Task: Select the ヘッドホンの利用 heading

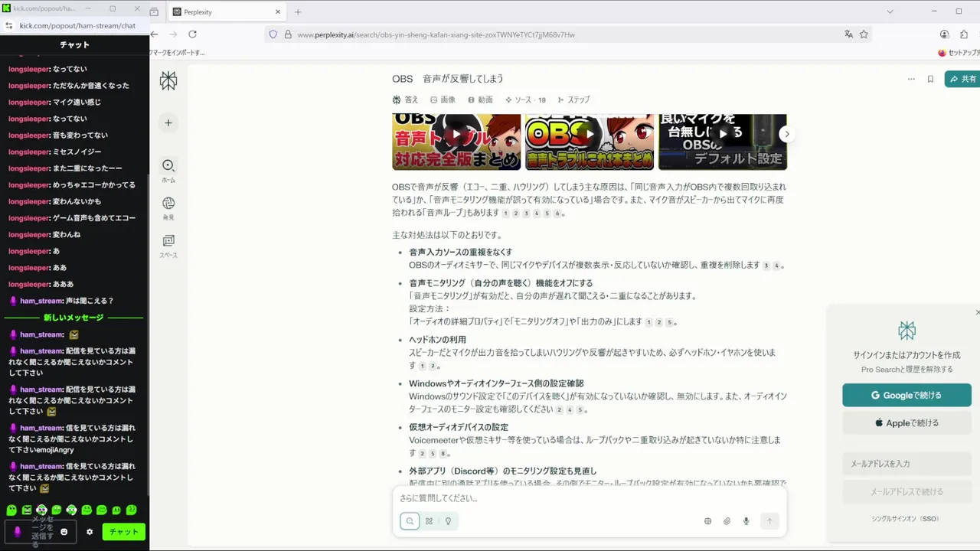Action: click(x=437, y=340)
